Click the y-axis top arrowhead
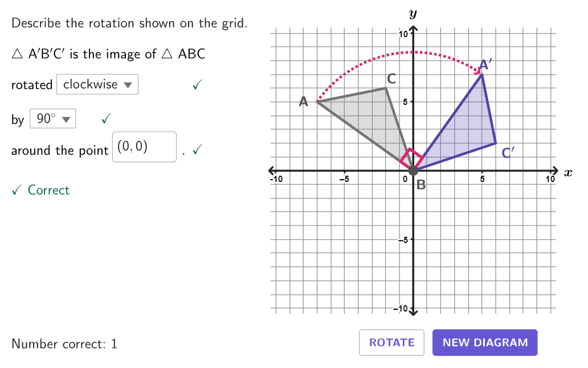Image resolution: width=588 pixels, height=368 pixels. [414, 29]
